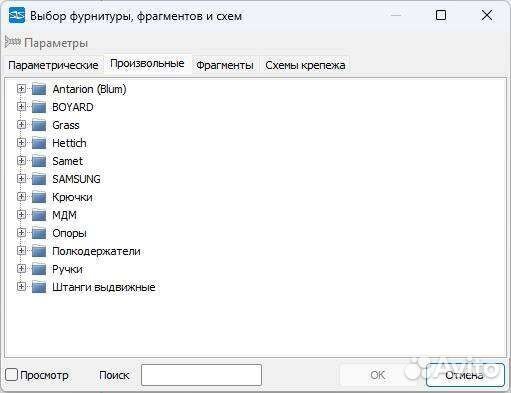The height and width of the screenshot is (393, 511).
Task: Click the Samet folder icon
Action: (x=39, y=161)
